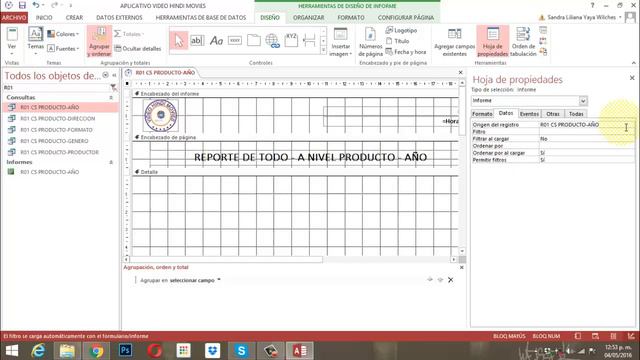The height and width of the screenshot is (360, 640).
Task: Open Skype from the taskbar
Action: click(x=241, y=351)
